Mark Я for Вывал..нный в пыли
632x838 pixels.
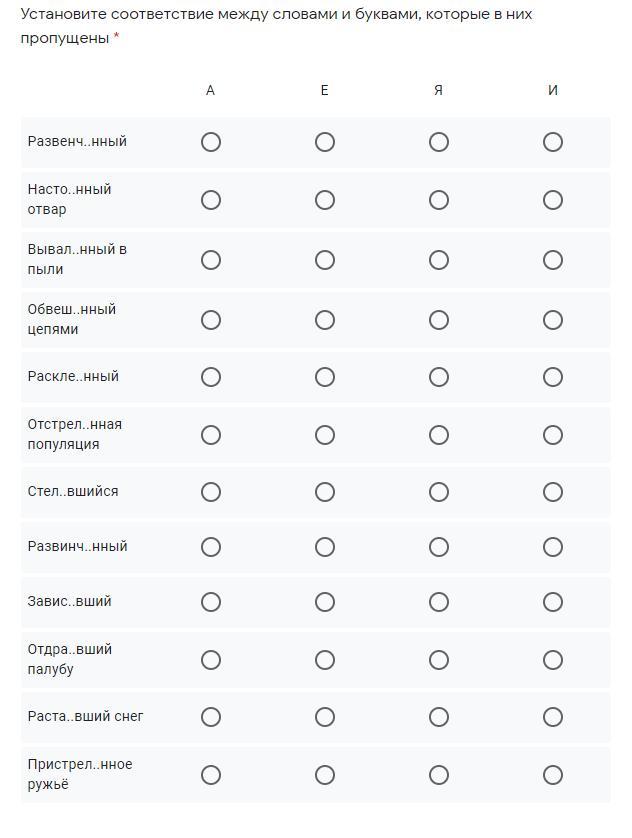pos(439,260)
